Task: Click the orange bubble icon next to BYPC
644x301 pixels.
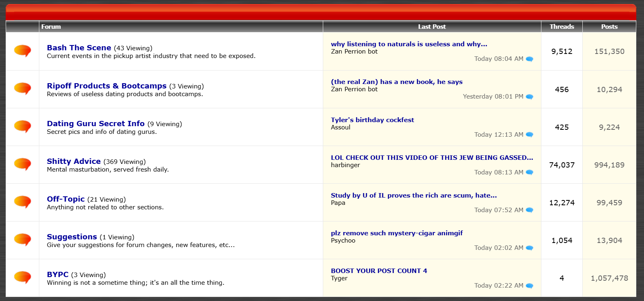Action: pyautogui.click(x=23, y=277)
